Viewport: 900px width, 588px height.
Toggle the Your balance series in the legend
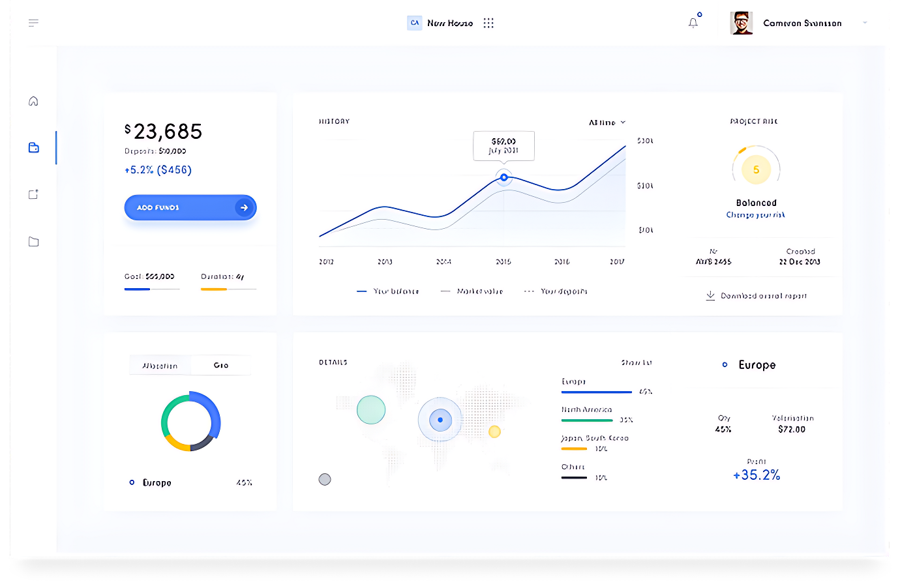[x=389, y=291]
